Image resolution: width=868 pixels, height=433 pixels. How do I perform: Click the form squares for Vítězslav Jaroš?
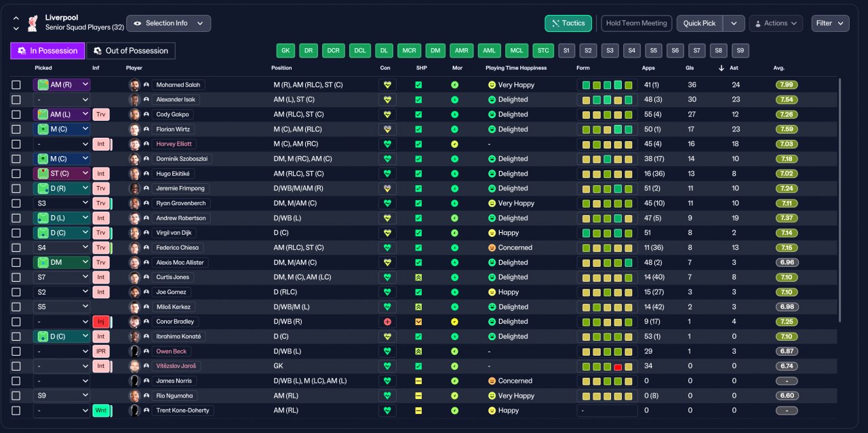pos(607,366)
